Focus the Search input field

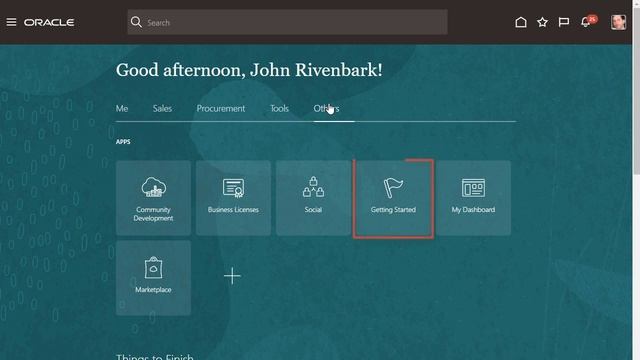[287, 22]
